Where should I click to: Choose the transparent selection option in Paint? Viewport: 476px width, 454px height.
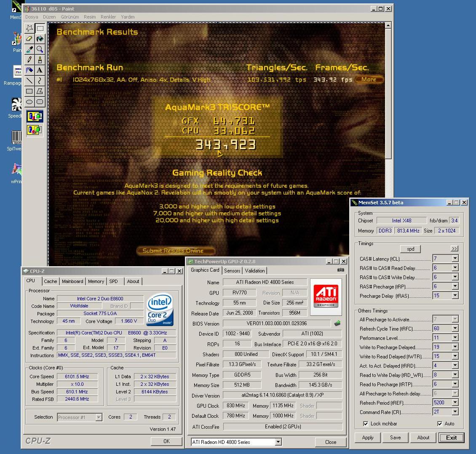(x=35, y=130)
